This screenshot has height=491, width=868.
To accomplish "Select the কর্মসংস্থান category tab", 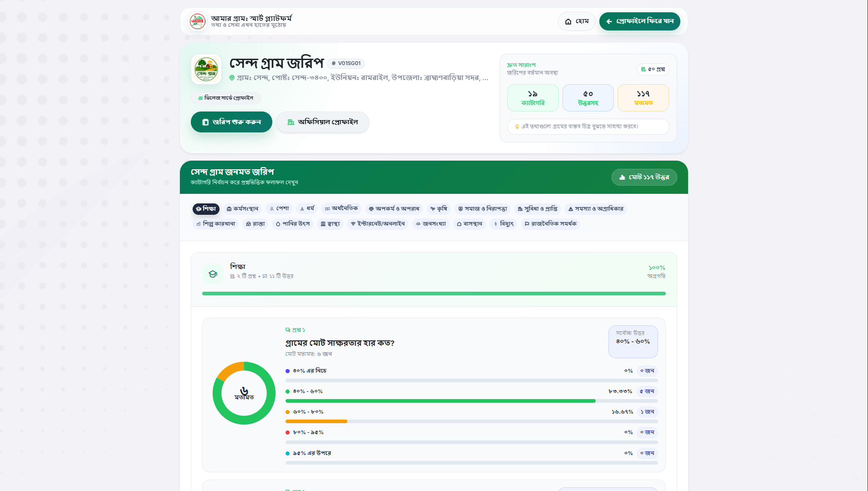I will tap(243, 209).
